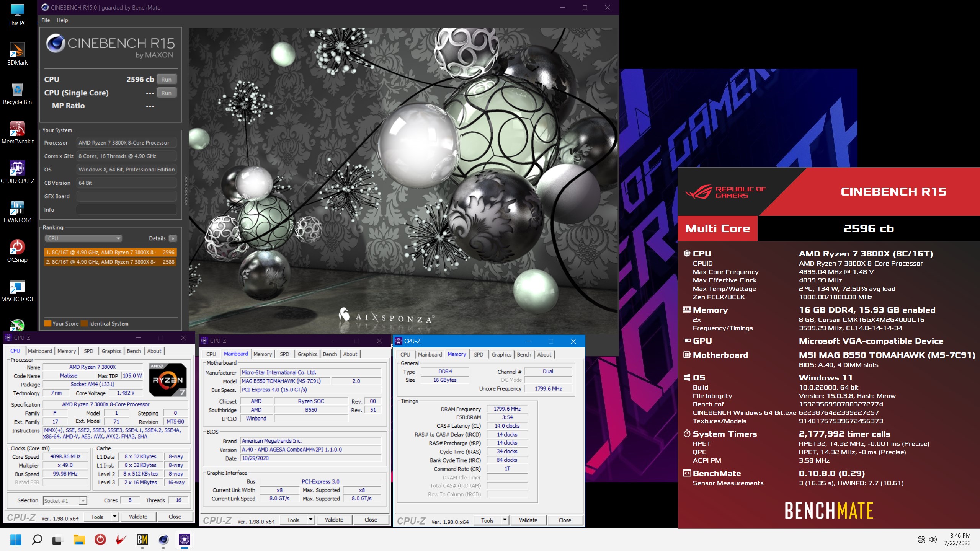This screenshot has height=551, width=980.
Task: Click Tools button in left CPU-Z
Action: click(97, 517)
